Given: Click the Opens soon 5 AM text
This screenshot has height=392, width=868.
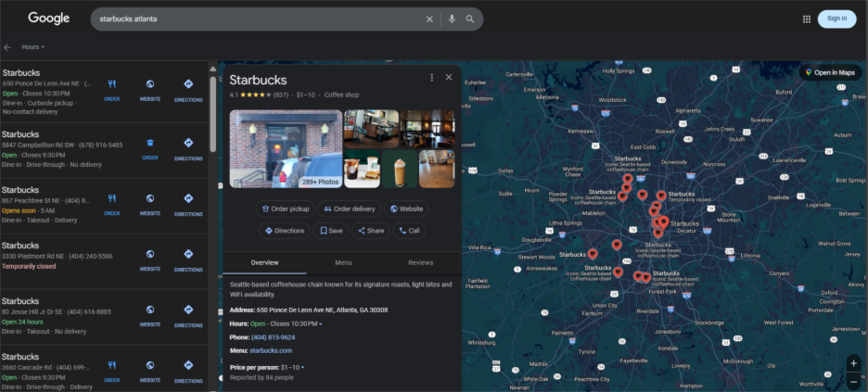Looking at the screenshot, I should pyautogui.click(x=28, y=210).
